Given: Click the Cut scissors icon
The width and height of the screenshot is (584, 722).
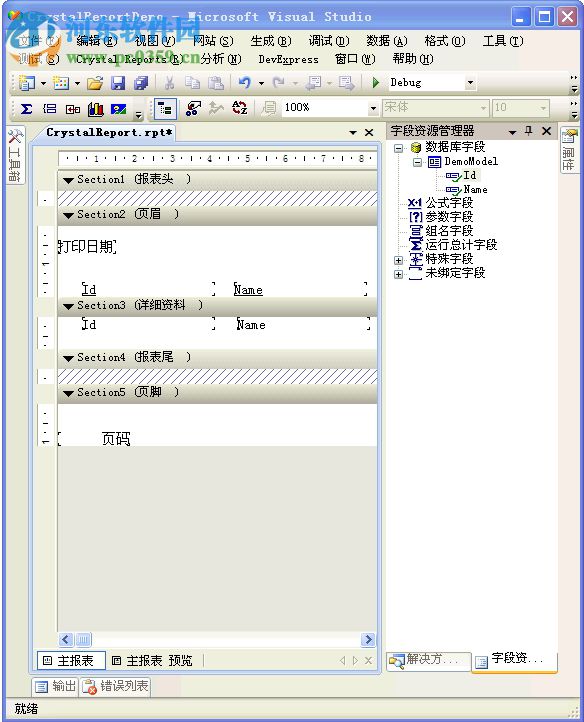Looking at the screenshot, I should point(169,83).
